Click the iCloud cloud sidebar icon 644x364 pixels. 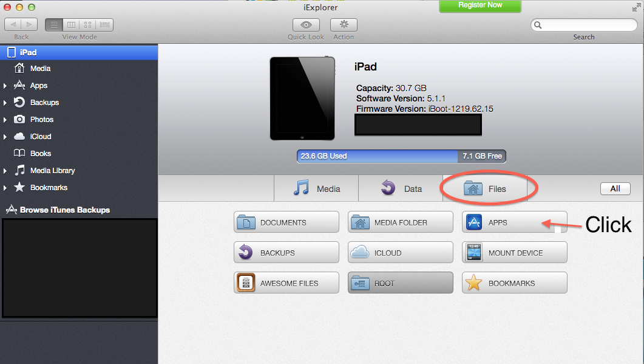pos(19,136)
